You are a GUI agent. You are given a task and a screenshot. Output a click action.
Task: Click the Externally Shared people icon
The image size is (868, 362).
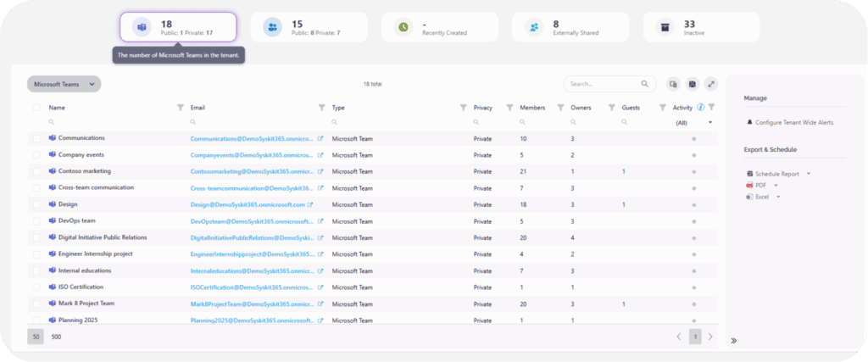coord(534,27)
